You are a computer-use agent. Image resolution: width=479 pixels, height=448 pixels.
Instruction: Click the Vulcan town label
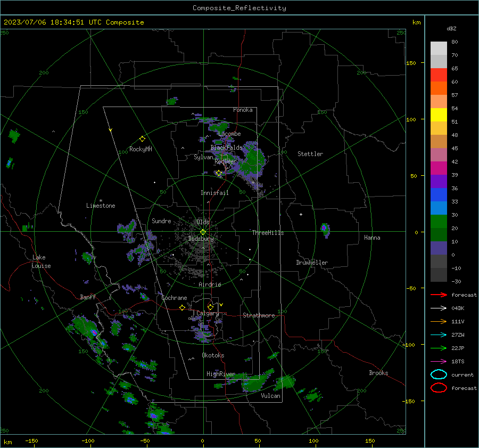(271, 396)
